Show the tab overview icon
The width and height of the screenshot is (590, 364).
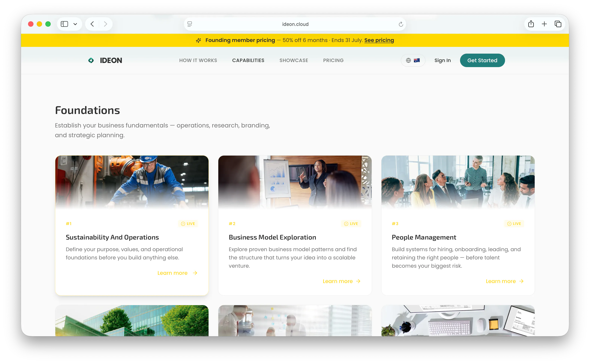tap(558, 24)
